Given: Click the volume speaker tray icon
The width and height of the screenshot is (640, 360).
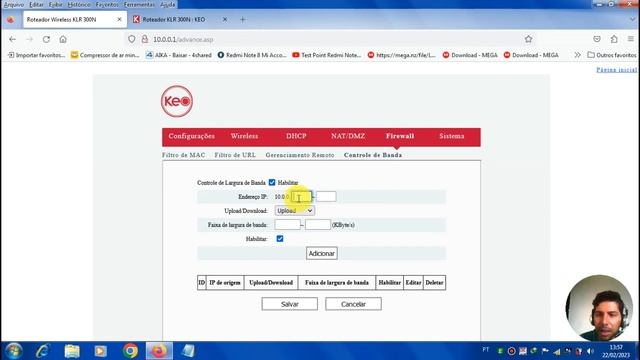Looking at the screenshot, I should tap(590, 351).
